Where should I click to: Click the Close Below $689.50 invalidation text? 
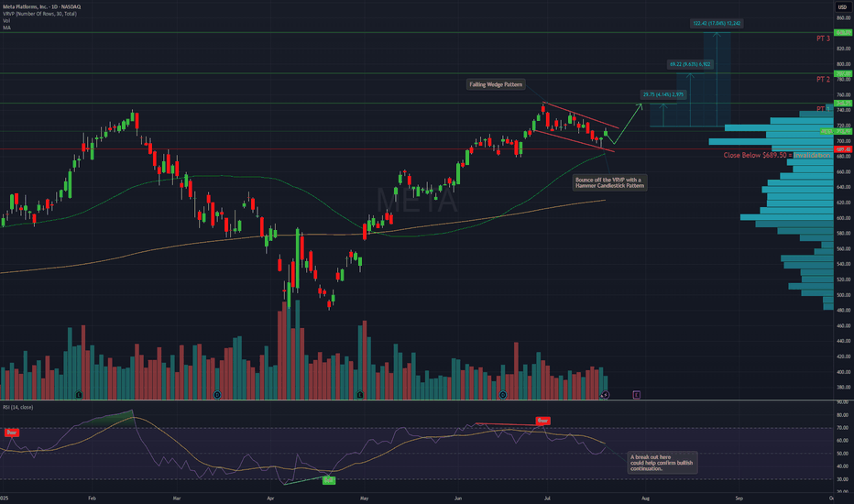(x=777, y=155)
